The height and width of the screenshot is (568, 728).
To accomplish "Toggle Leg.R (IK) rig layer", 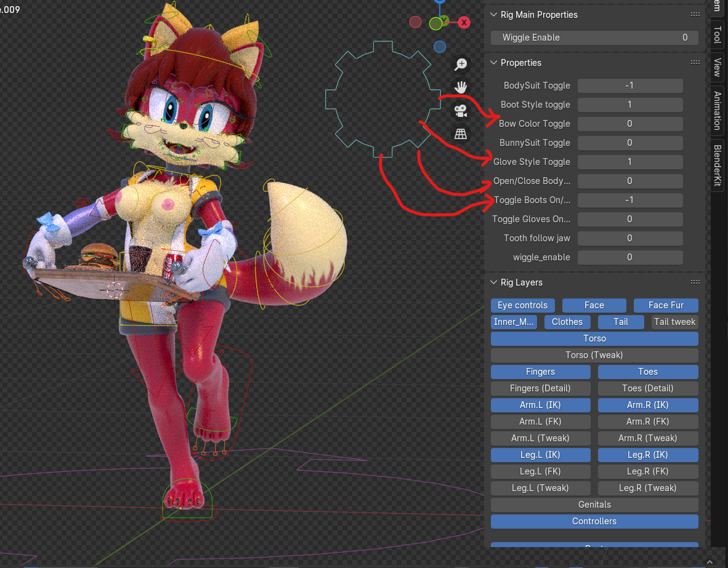I will 648,455.
